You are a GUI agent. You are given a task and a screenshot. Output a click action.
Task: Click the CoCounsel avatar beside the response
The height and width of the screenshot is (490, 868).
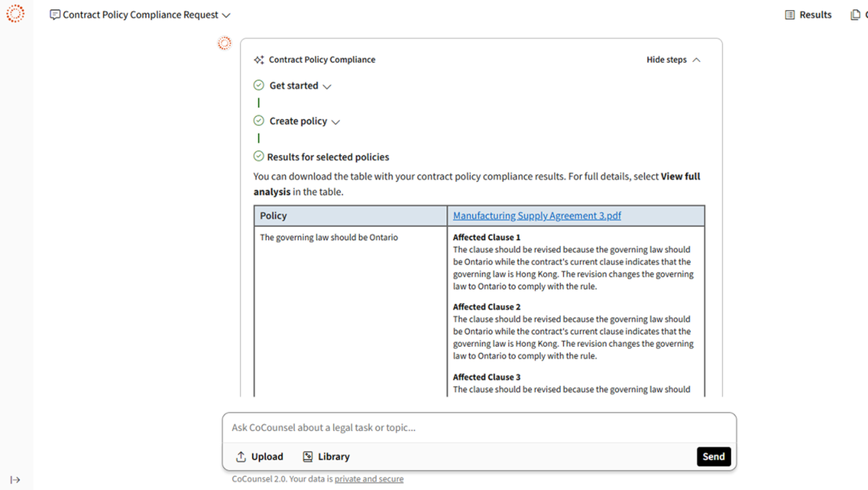click(x=224, y=43)
